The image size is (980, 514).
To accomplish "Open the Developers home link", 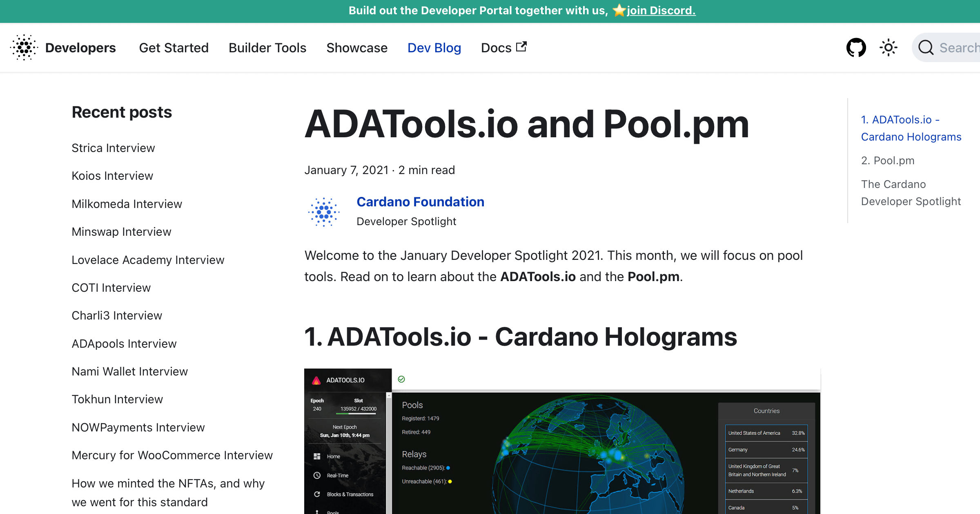I will coord(80,48).
